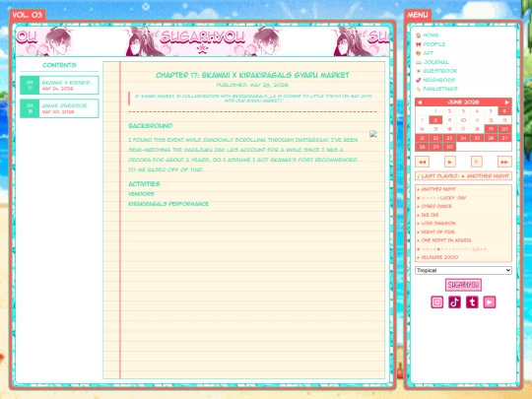532x399 pixels.
Task: Click the Contents sidebar heading
Action: [59, 65]
